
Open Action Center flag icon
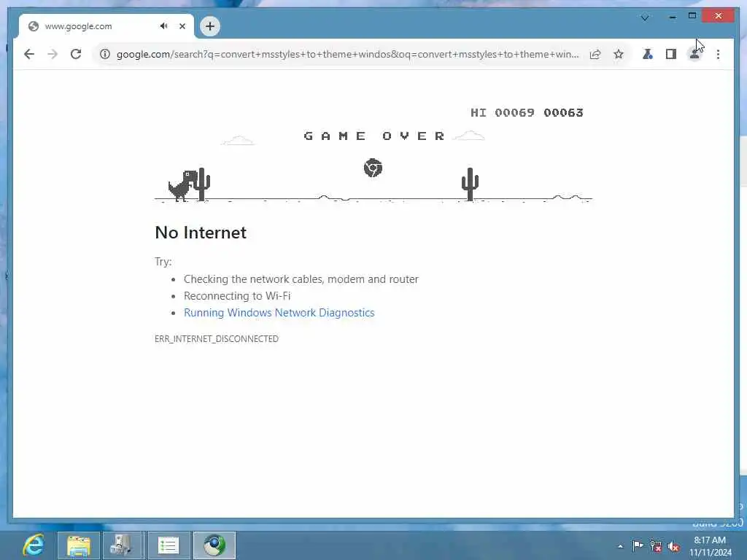click(x=638, y=545)
